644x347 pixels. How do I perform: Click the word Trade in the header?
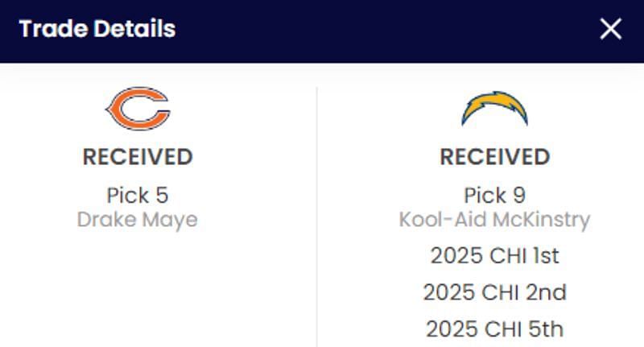(51, 29)
